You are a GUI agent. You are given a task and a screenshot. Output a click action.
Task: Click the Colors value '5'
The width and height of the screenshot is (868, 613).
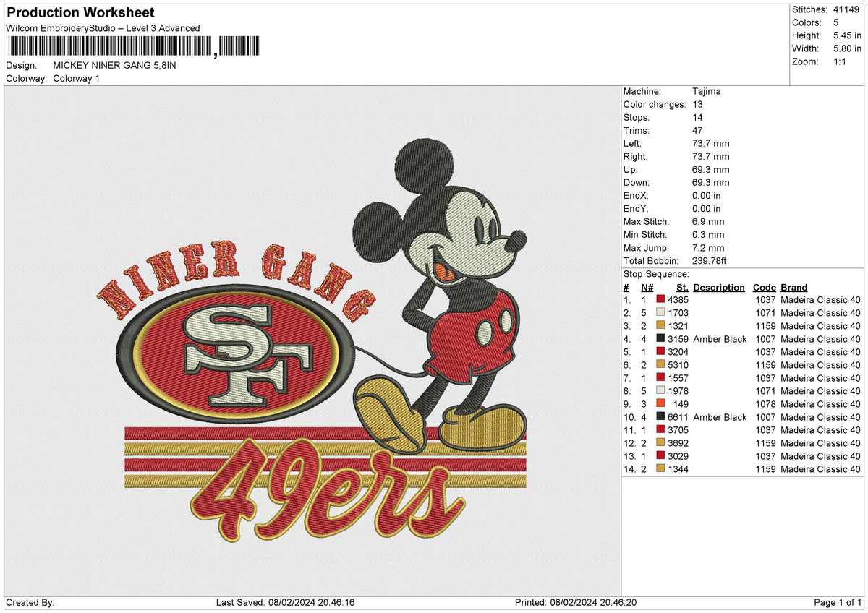(837, 22)
